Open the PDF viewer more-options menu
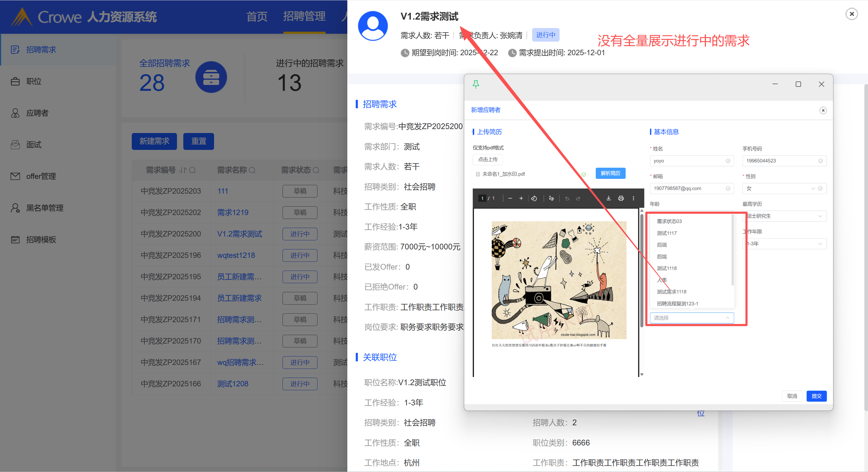This screenshot has width=868, height=472. tap(633, 198)
